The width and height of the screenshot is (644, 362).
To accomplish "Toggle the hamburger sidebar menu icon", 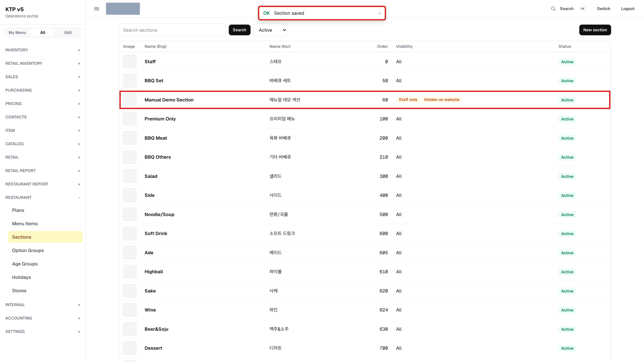I will pyautogui.click(x=97, y=9).
